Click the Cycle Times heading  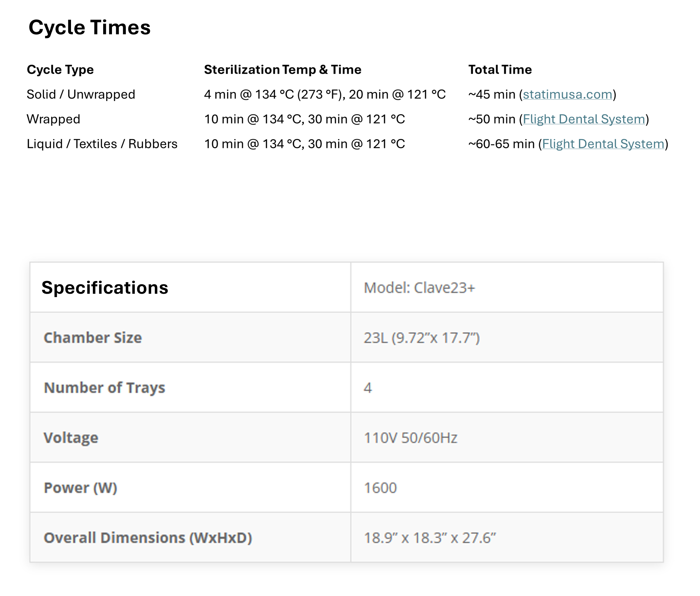pos(90,27)
